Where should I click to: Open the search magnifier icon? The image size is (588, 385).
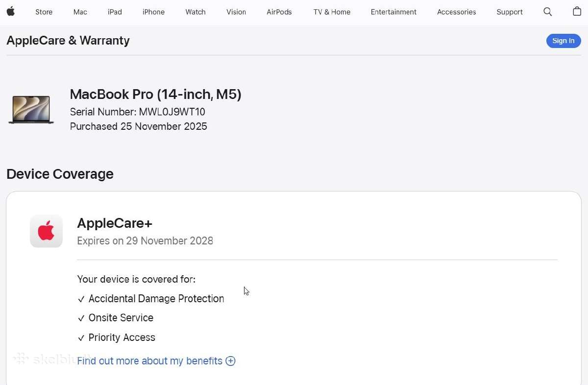click(x=548, y=12)
